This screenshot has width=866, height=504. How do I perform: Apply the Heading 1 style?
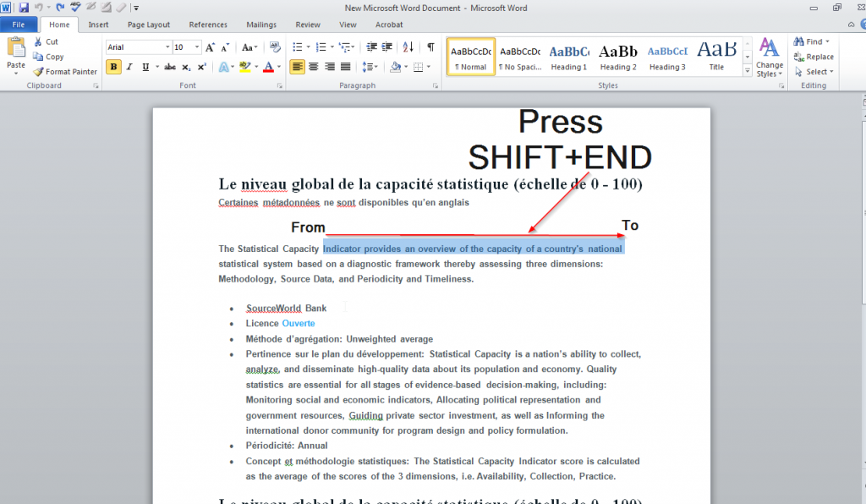click(569, 57)
